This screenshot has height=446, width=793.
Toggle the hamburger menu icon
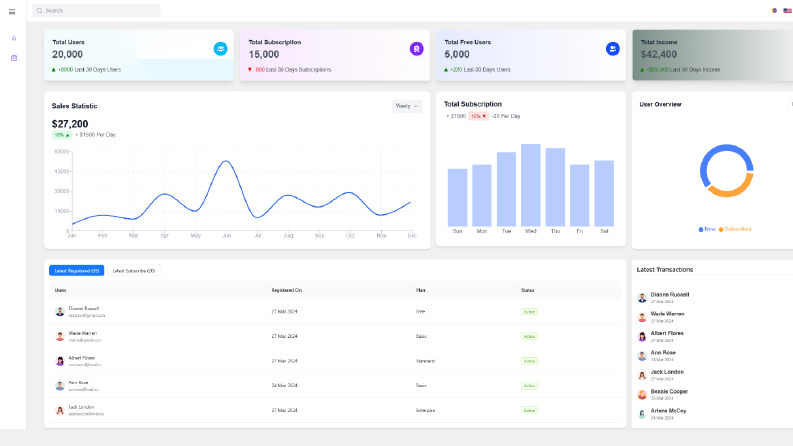[12, 11]
